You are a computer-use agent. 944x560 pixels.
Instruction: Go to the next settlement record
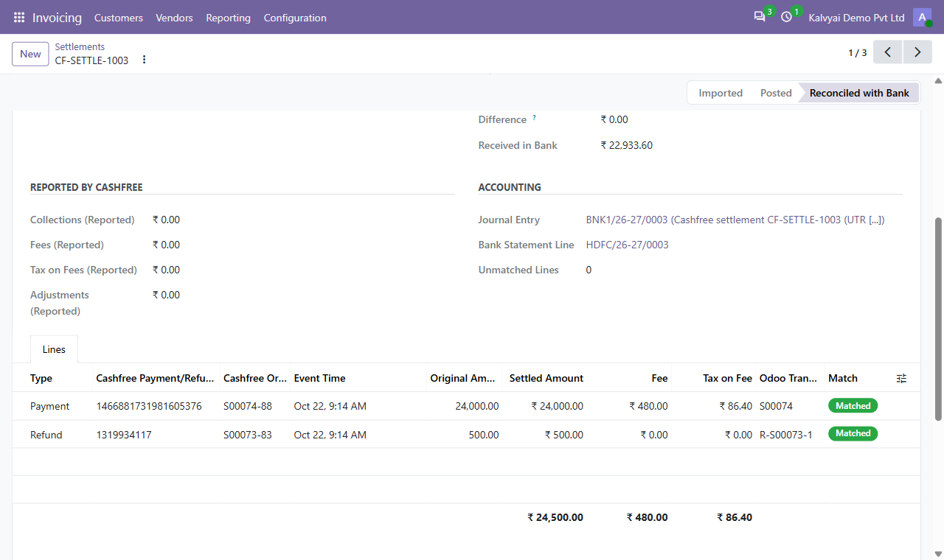point(917,52)
